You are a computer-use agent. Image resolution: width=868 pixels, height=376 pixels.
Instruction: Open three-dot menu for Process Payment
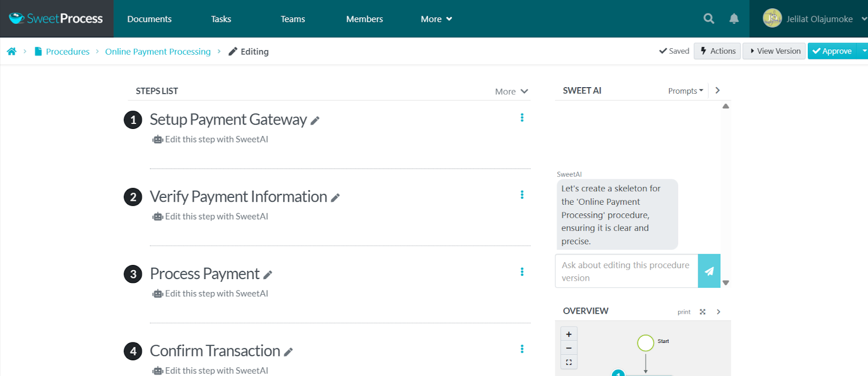[522, 272]
